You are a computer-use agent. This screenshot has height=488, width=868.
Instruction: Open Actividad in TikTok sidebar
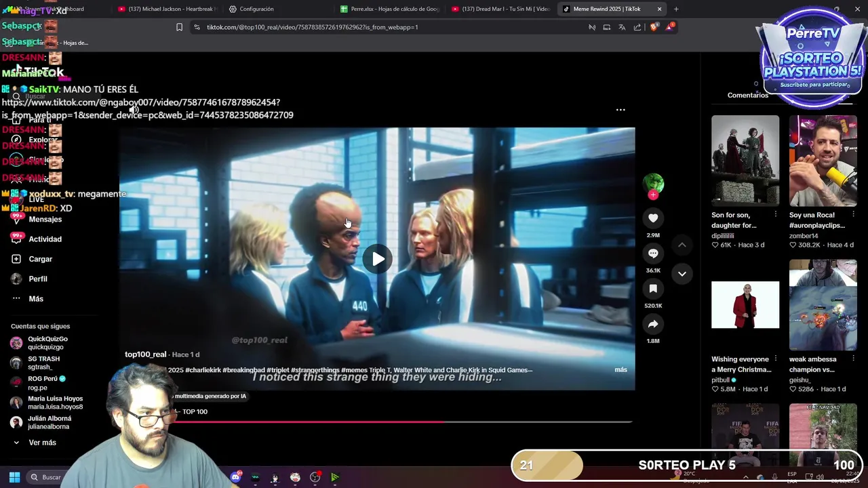(x=45, y=239)
